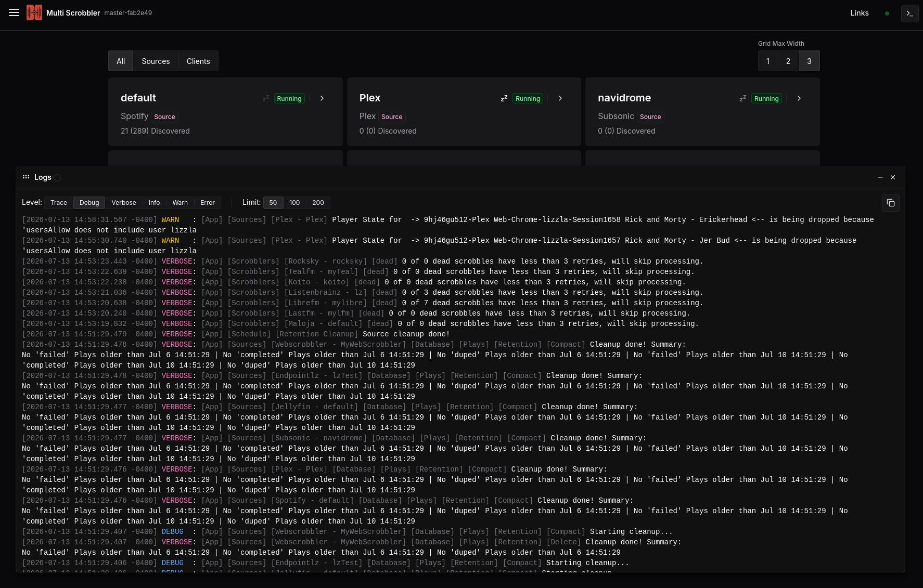Click the "Source cleanup done!" log line
The image size is (923, 588).
[x=406, y=334]
